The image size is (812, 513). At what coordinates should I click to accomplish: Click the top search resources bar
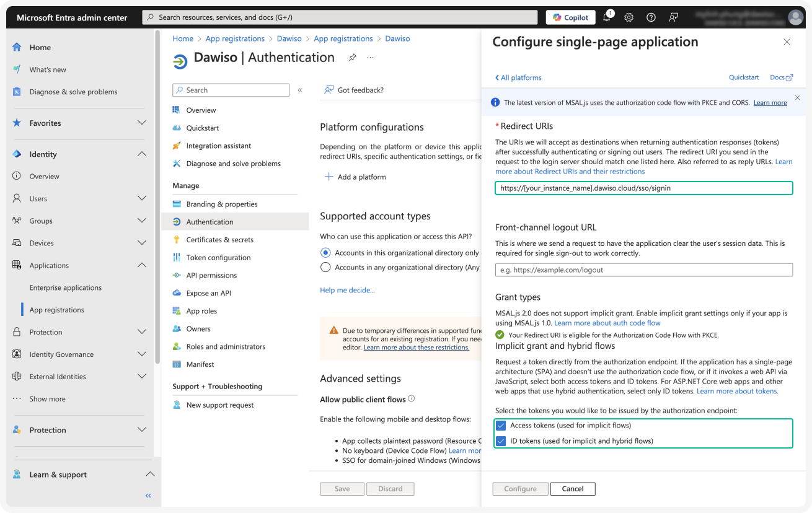pos(340,17)
